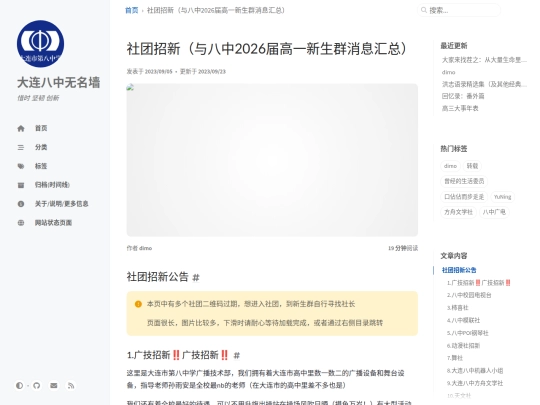Click the article title 社团招新 heading

coord(266,49)
